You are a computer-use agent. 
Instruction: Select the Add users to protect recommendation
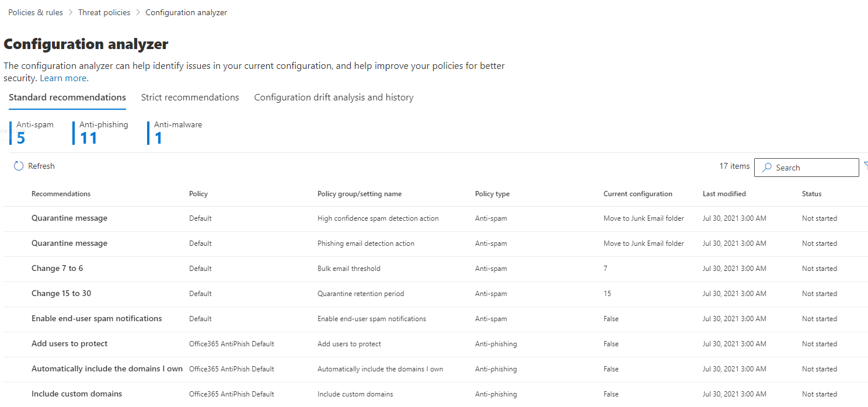click(x=69, y=344)
